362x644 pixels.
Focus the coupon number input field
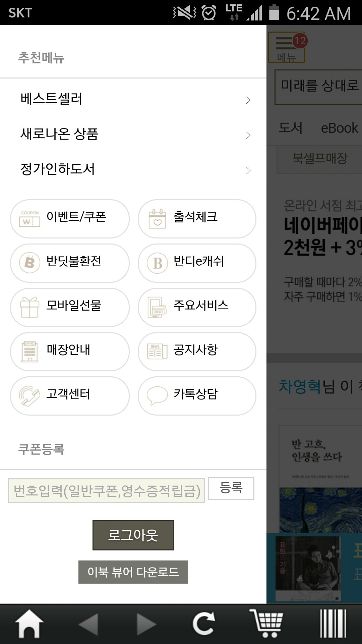107,491
